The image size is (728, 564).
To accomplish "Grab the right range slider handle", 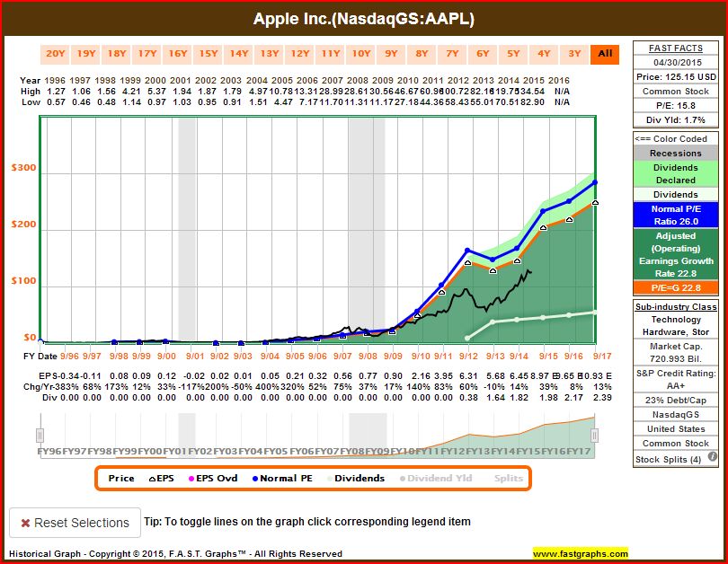I will pyautogui.click(x=594, y=436).
